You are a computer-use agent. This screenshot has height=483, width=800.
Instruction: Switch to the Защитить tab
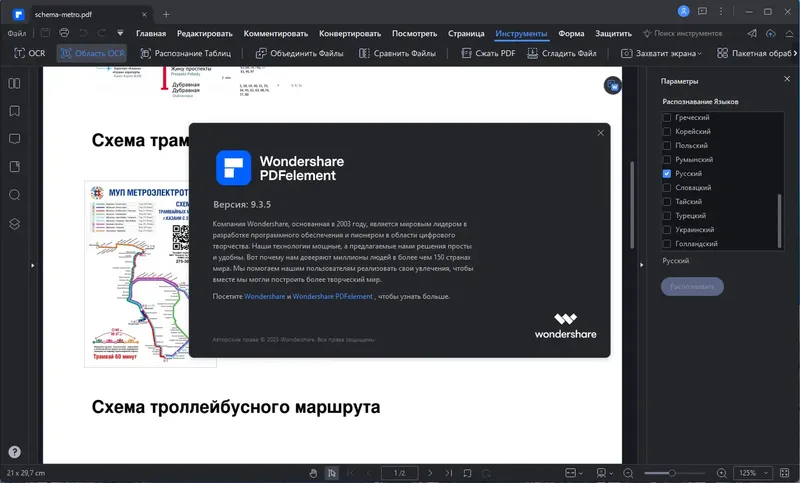[x=613, y=34]
